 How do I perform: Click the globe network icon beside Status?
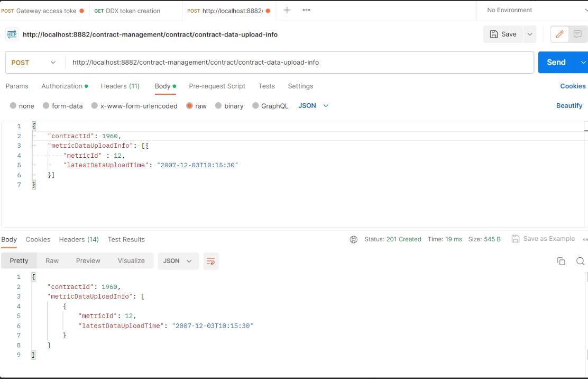pyautogui.click(x=354, y=239)
